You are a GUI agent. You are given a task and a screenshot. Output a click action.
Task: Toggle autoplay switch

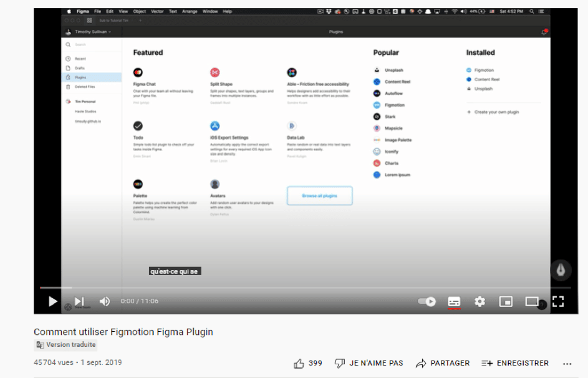[427, 301]
